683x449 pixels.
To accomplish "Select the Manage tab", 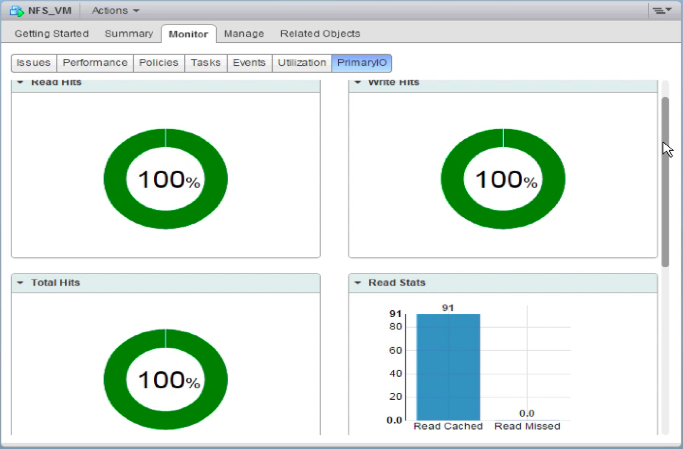I will point(243,34).
